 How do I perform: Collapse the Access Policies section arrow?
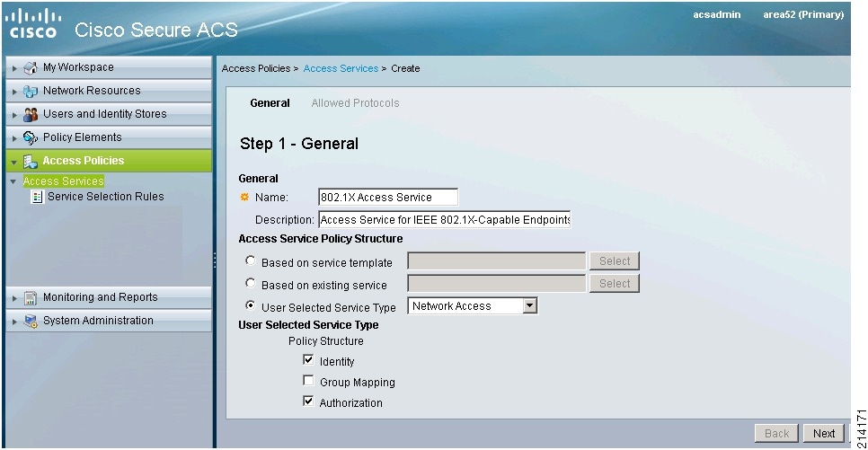(x=15, y=163)
